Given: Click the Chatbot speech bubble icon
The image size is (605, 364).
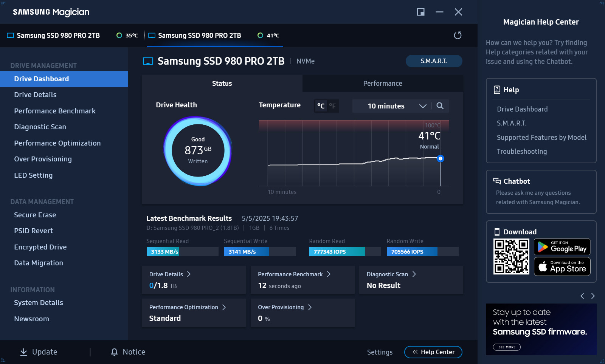Looking at the screenshot, I should pos(497,181).
